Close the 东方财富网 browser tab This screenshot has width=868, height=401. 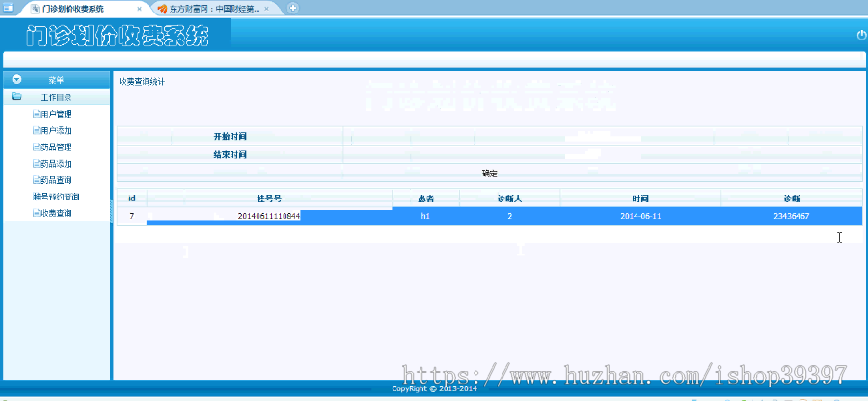point(266,9)
